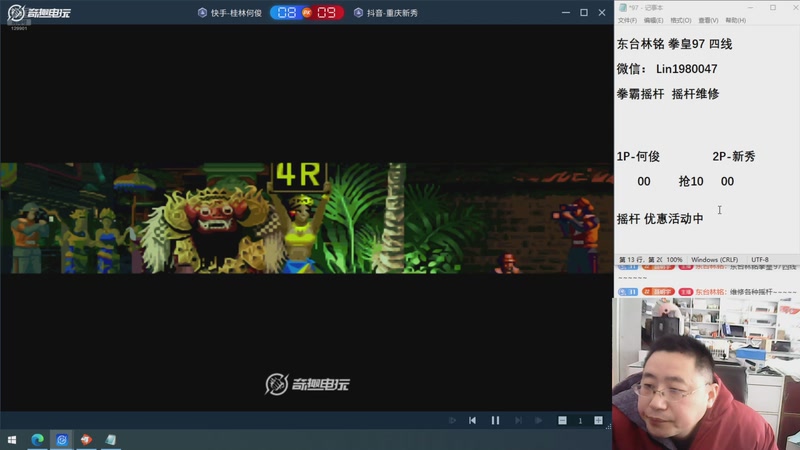Skip to next track in player controls
This screenshot has height=450, width=800.
coord(518,420)
